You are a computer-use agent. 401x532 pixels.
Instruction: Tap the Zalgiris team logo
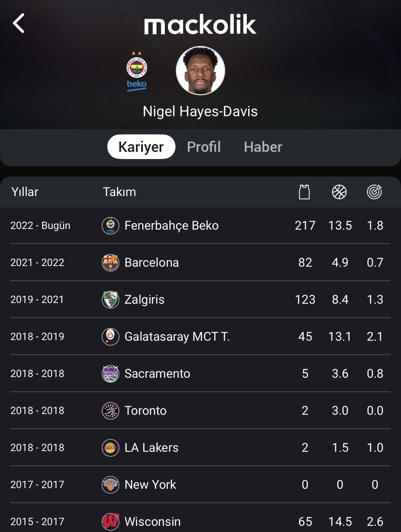coord(110,300)
